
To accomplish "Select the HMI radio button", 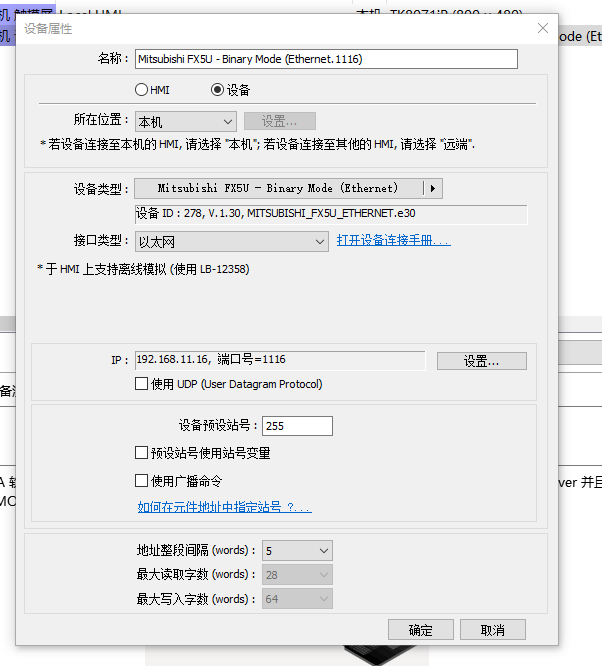I will (x=142, y=90).
